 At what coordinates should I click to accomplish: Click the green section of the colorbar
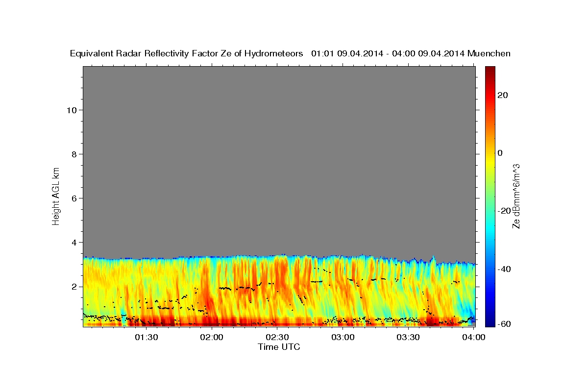click(x=491, y=196)
